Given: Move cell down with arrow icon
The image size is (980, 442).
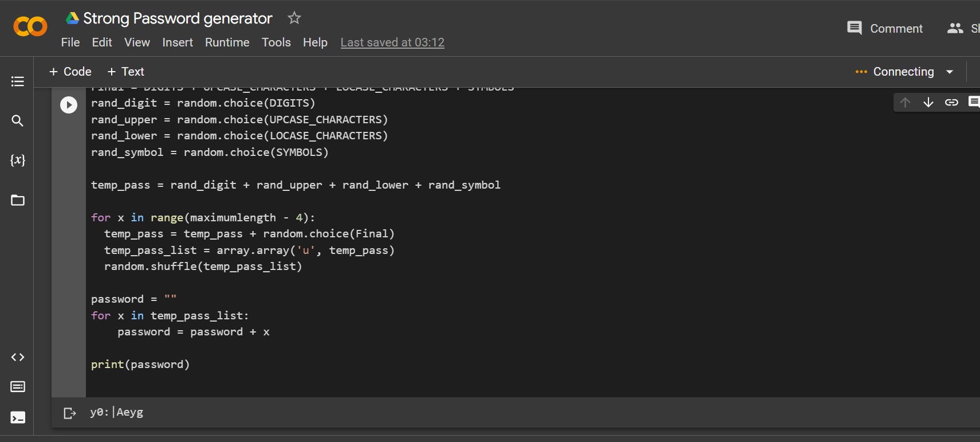Looking at the screenshot, I should [x=928, y=102].
